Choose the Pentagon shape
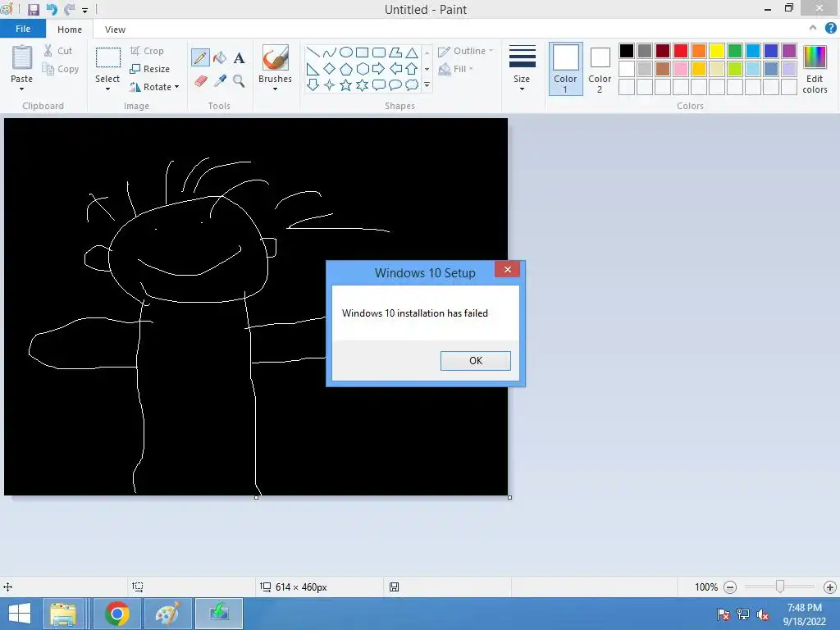 (x=346, y=69)
